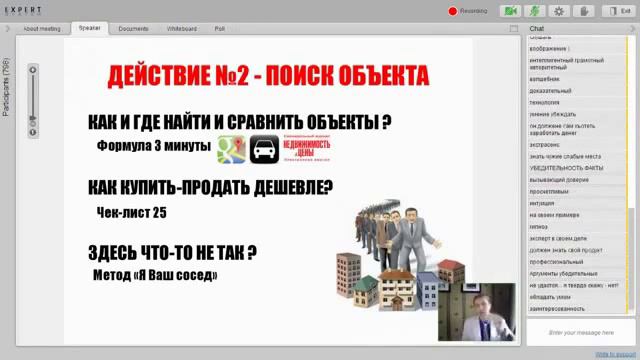640x360 pixels.
Task: Open the About meeting tab
Action: 42,29
